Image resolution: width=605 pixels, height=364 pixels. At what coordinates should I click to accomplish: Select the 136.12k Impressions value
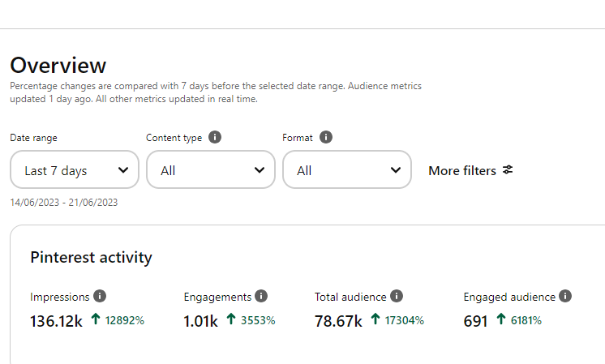coord(56,321)
